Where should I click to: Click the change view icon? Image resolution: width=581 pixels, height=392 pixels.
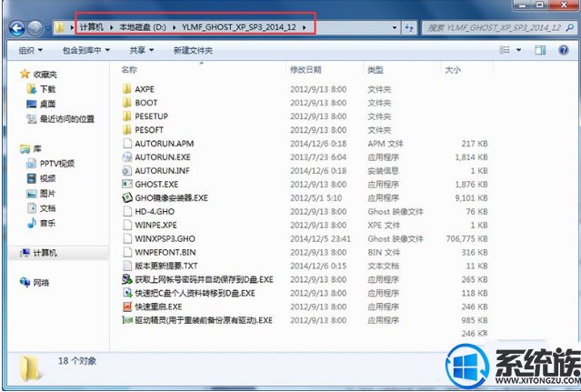coord(505,50)
